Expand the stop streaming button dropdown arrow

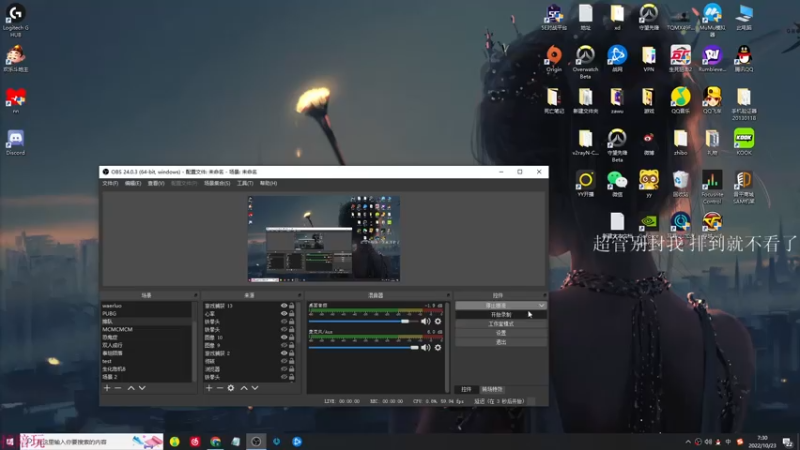point(541,306)
